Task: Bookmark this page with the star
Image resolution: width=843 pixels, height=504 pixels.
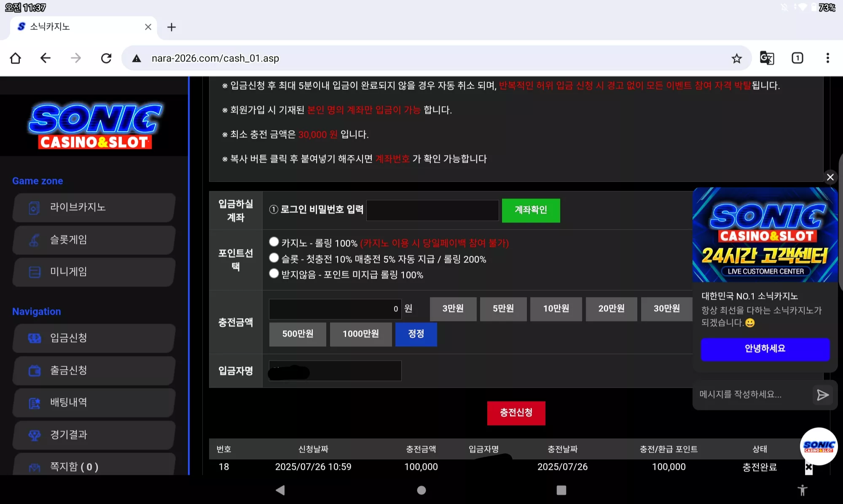Action: (736, 58)
